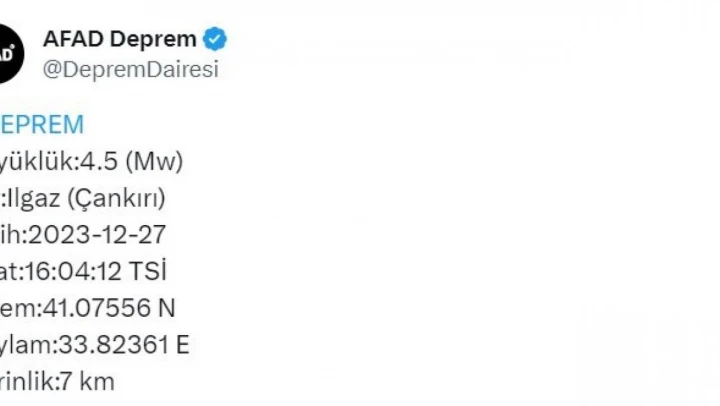Click the (Çankırı) province text
The image size is (720, 406).
point(117,198)
